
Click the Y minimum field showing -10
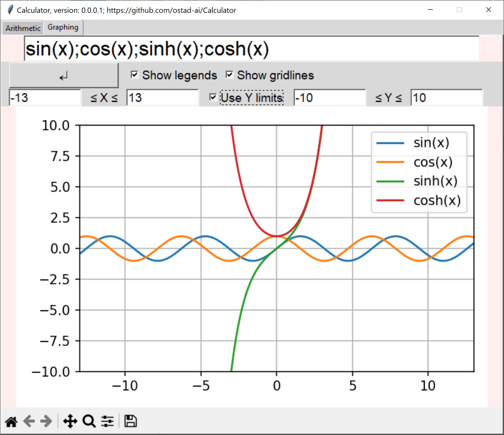coord(329,98)
